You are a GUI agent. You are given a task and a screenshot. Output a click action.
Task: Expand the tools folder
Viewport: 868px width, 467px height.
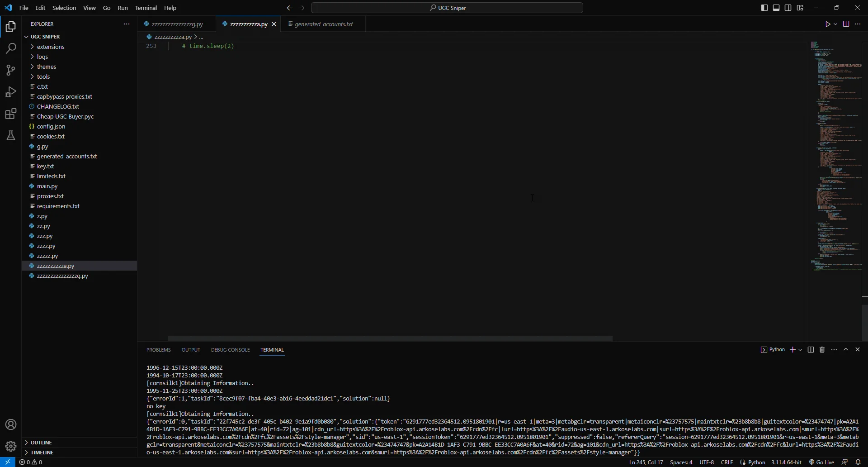pyautogui.click(x=43, y=76)
